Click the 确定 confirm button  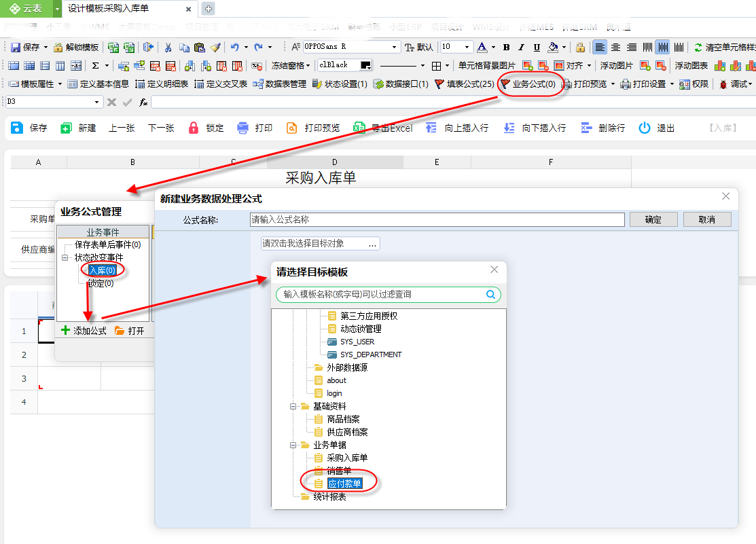[x=653, y=219]
